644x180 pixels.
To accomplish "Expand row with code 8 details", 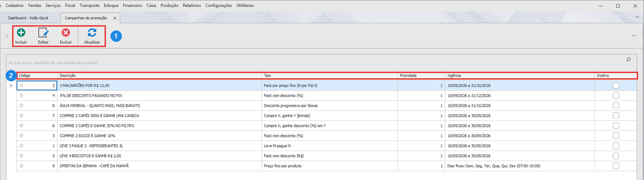I will (21, 106).
